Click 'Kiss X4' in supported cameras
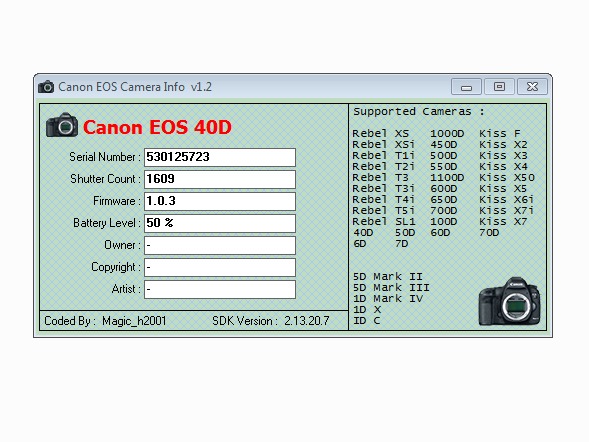The width and height of the screenshot is (589, 442). pos(503,167)
